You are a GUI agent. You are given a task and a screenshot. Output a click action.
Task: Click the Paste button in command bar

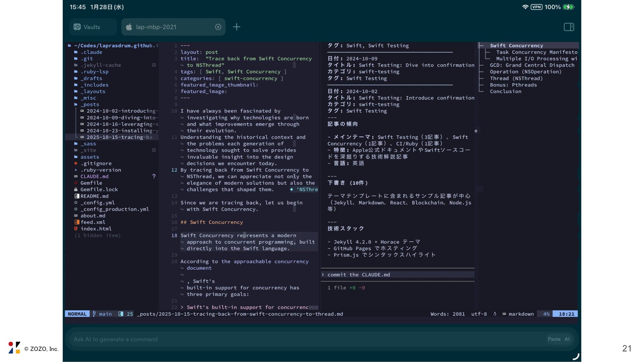coord(554,339)
